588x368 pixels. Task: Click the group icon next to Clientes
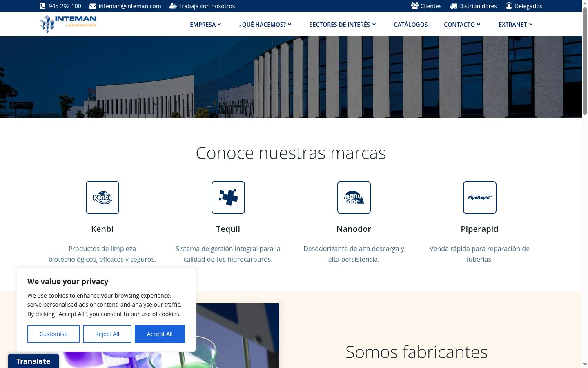pyautogui.click(x=415, y=6)
